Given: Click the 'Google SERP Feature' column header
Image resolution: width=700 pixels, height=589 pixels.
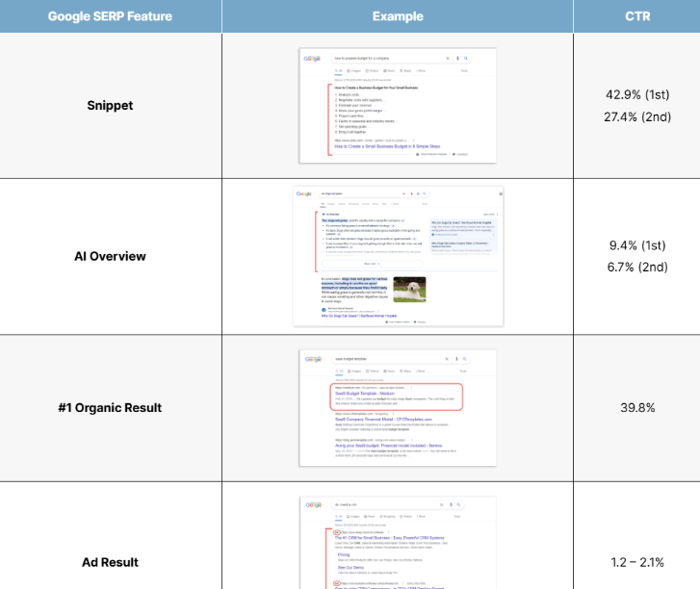Looking at the screenshot, I should pos(111,16).
